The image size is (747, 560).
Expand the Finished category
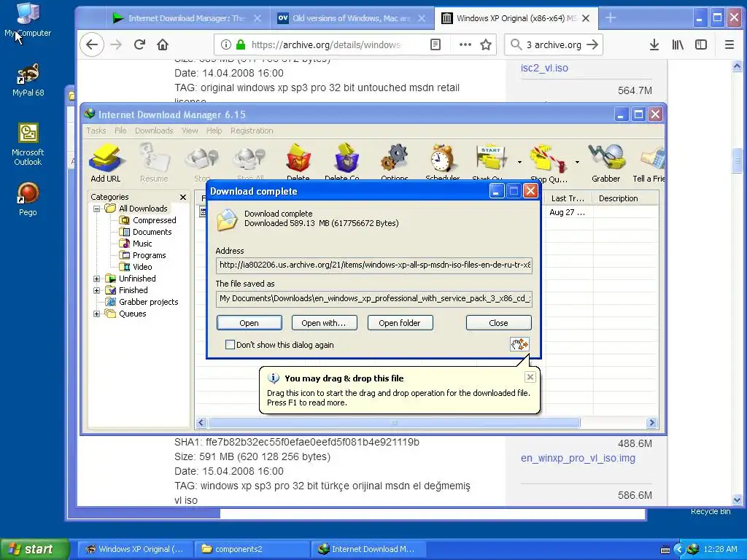tap(96, 290)
